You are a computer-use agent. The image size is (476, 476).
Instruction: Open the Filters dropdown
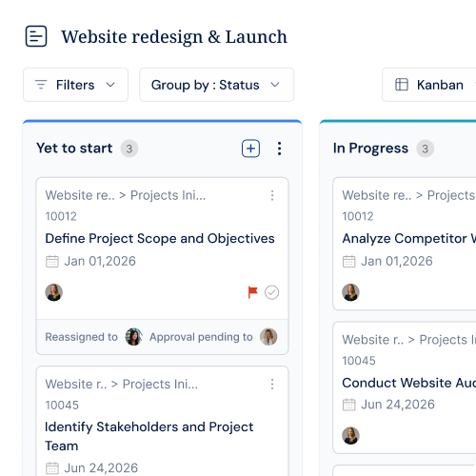coord(75,85)
